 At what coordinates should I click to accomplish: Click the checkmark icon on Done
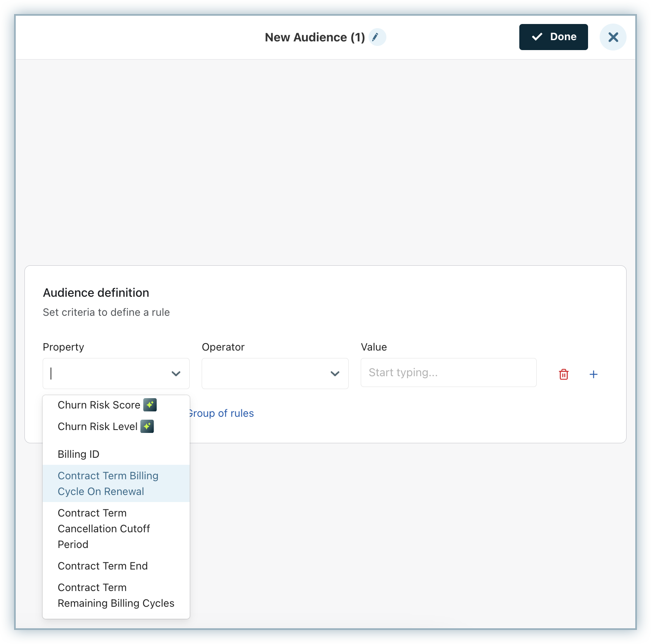click(537, 37)
